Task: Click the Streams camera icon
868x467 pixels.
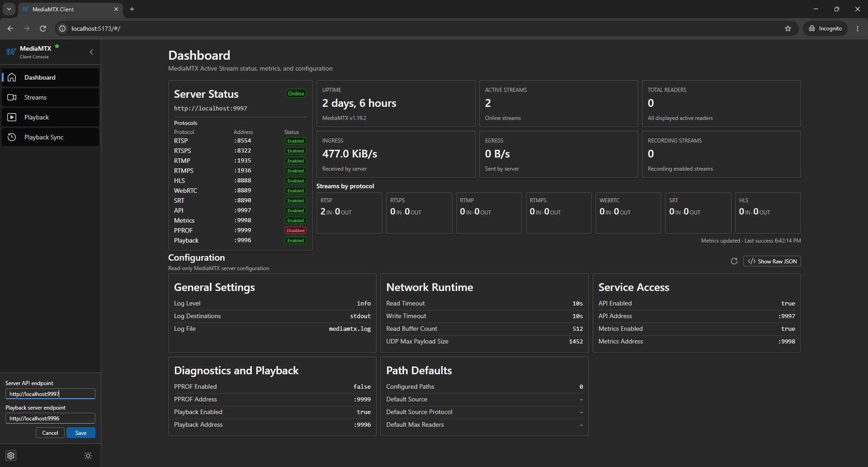Action: [12, 97]
